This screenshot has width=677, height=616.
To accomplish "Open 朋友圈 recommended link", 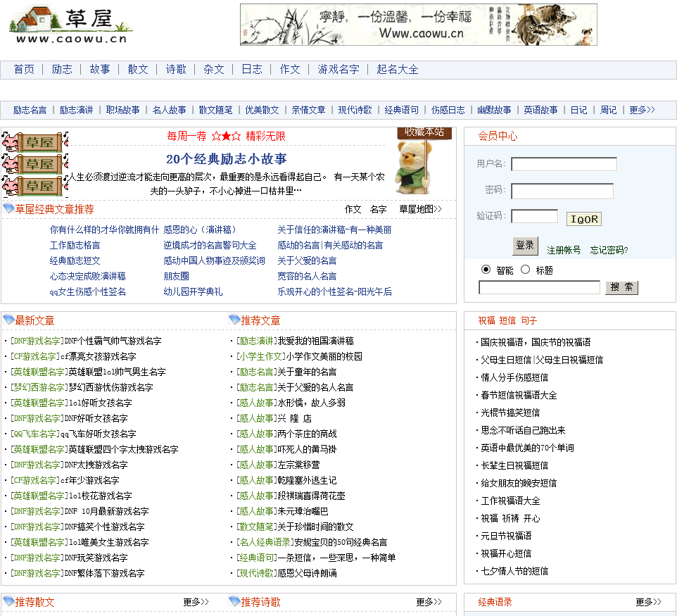I will [x=176, y=277].
